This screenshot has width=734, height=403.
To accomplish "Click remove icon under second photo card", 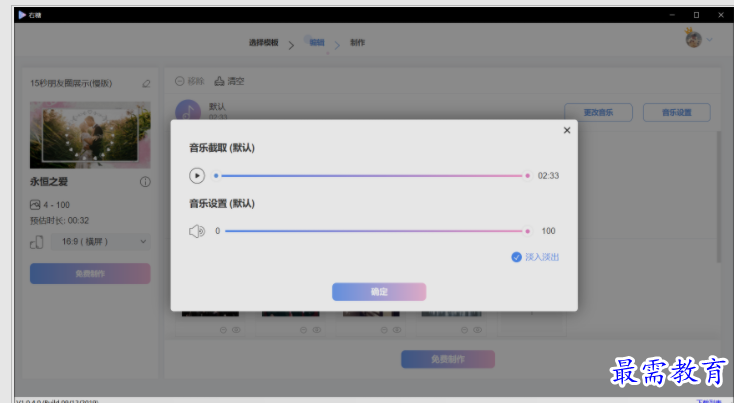I will point(303,330).
